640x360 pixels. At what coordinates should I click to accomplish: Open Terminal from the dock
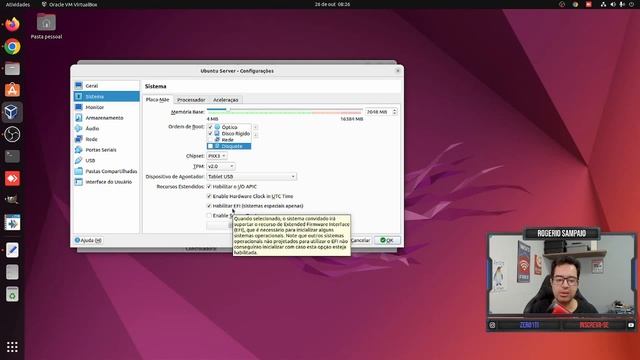pyautogui.click(x=12, y=156)
